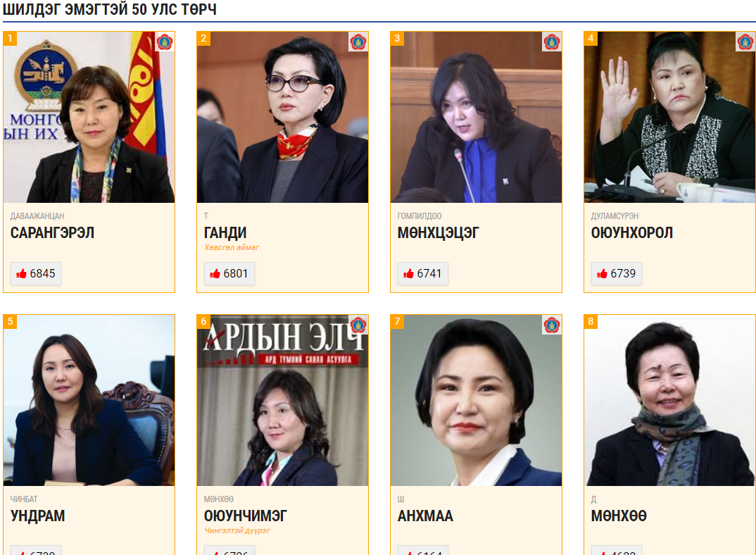Screen dimensions: 756x555
Task: Click the Чингэлтэй дүүрэг location link
Action: pyautogui.click(x=237, y=531)
